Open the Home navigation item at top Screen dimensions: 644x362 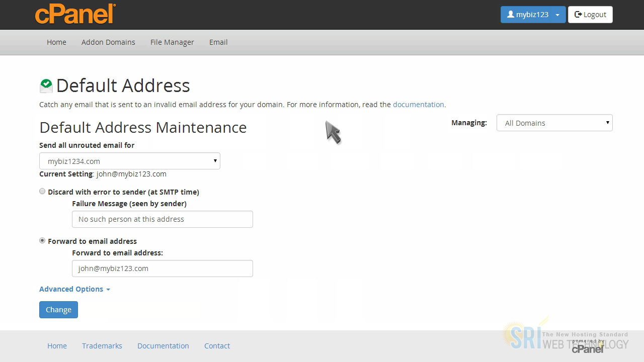coord(56,42)
